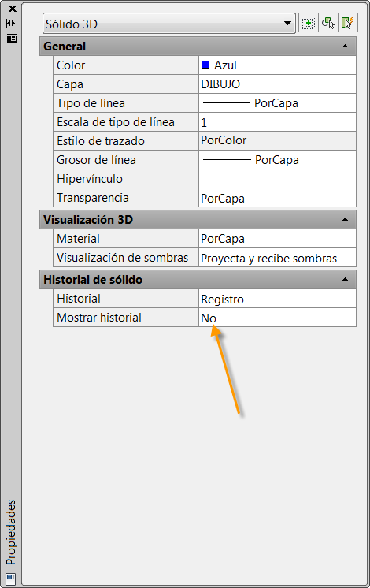
Task: Click the Grosor de línea PorCapa value
Action: (x=277, y=160)
